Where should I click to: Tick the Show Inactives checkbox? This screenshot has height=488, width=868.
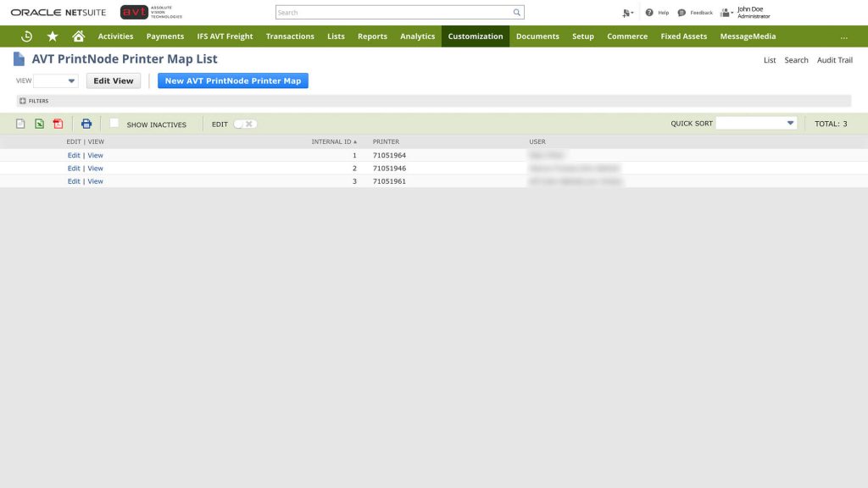pos(114,124)
